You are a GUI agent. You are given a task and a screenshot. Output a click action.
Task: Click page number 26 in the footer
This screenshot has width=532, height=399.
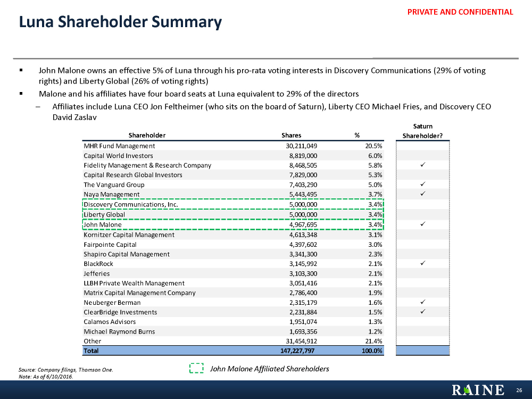[519, 390]
